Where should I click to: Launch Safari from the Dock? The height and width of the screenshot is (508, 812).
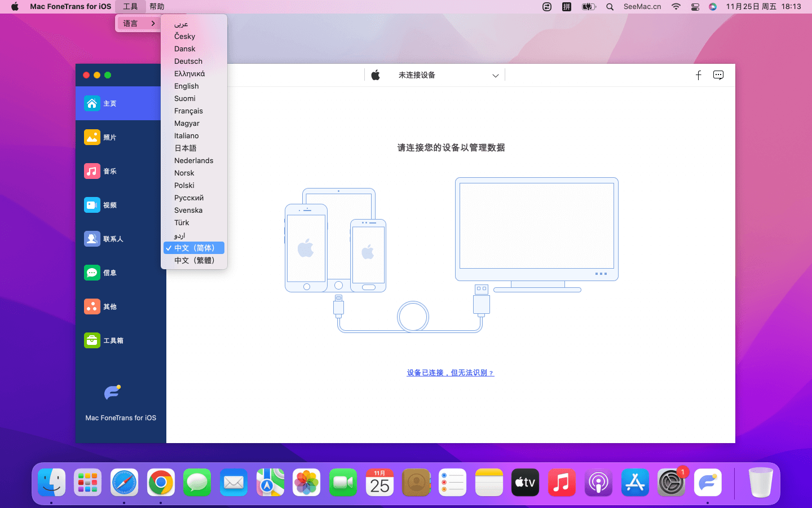124,483
